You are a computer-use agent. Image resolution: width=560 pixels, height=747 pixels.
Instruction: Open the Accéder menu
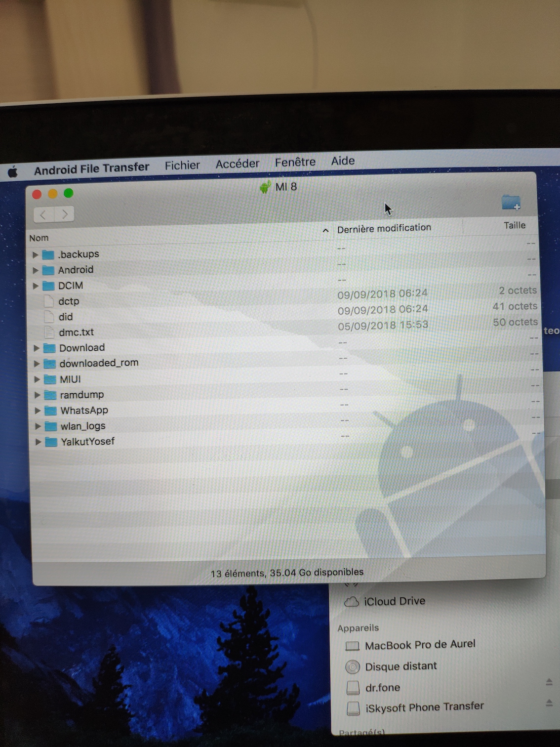[x=238, y=164]
